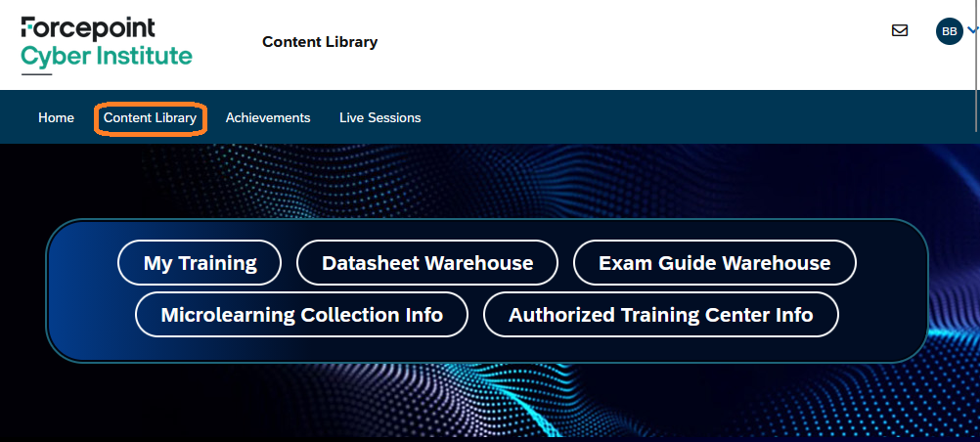This screenshot has height=442, width=980.
Task: Click the green Cyber Institute logo text
Action: (x=107, y=56)
